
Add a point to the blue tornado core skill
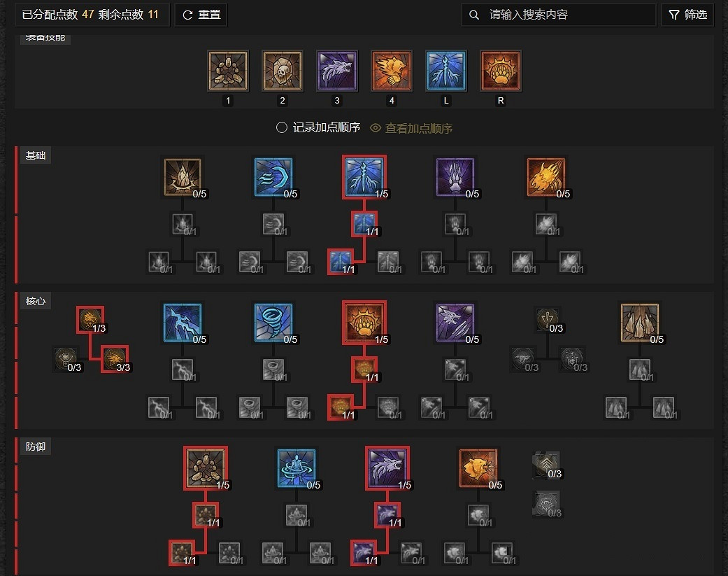(x=273, y=323)
